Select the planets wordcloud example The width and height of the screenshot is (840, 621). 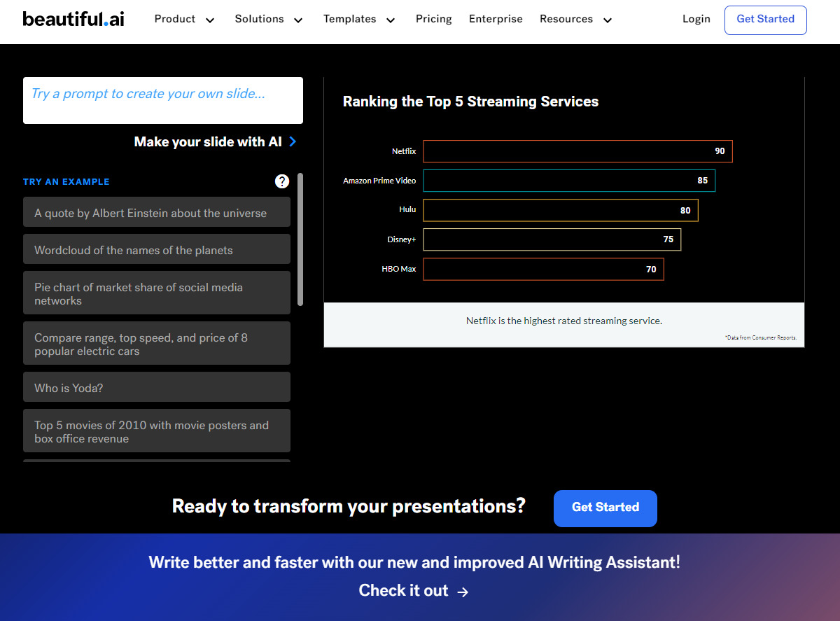click(157, 249)
